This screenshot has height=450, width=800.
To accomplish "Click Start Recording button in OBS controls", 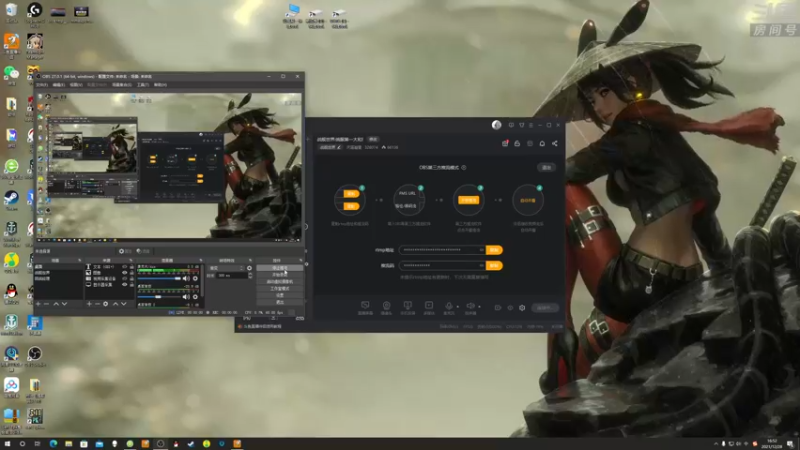I will (x=280, y=274).
